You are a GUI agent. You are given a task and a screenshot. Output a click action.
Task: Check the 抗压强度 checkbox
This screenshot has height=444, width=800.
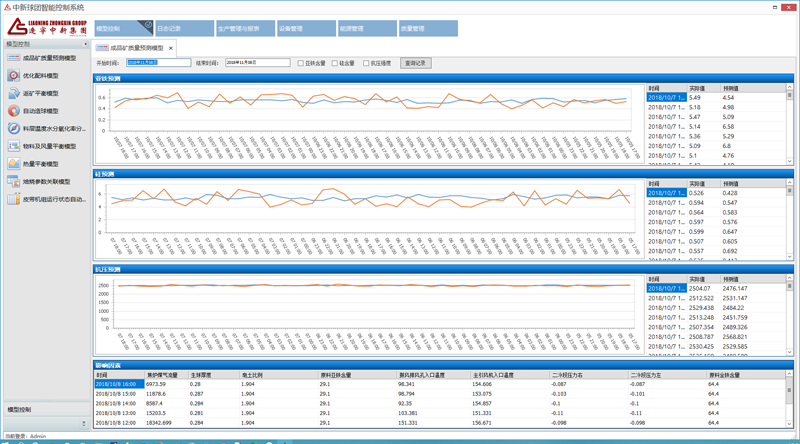pos(366,63)
